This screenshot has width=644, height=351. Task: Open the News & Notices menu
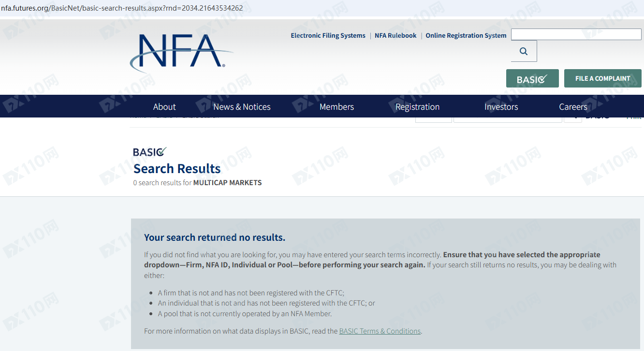(x=242, y=107)
